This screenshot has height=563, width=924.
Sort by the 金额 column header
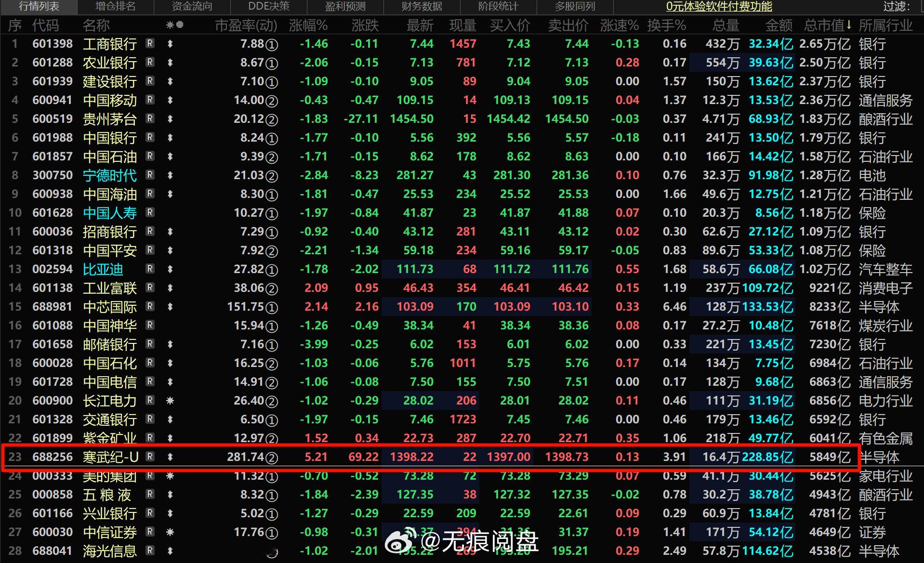(779, 25)
